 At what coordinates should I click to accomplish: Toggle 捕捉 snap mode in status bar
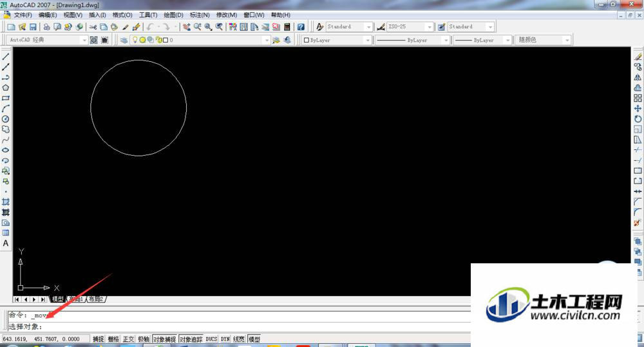coord(98,339)
